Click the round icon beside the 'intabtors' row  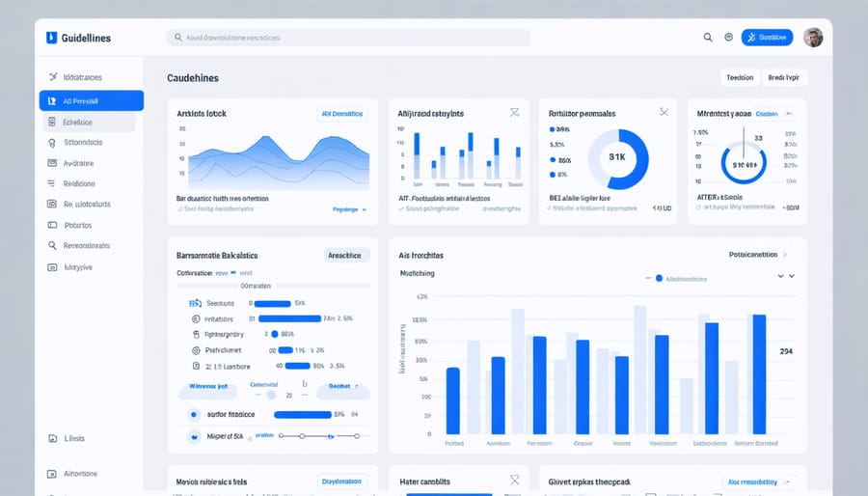coord(196,318)
